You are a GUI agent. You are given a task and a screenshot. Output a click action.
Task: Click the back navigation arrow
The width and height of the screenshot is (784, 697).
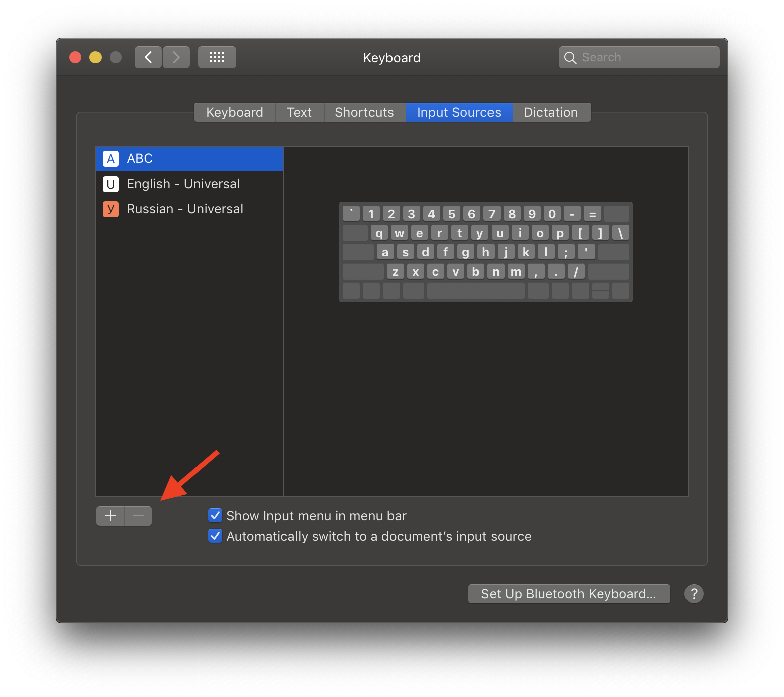148,57
